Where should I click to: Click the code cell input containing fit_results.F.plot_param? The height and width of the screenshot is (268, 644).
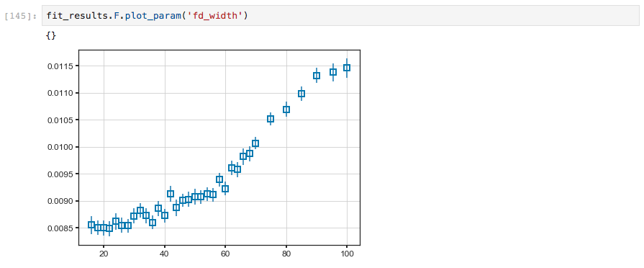pyautogui.click(x=340, y=16)
